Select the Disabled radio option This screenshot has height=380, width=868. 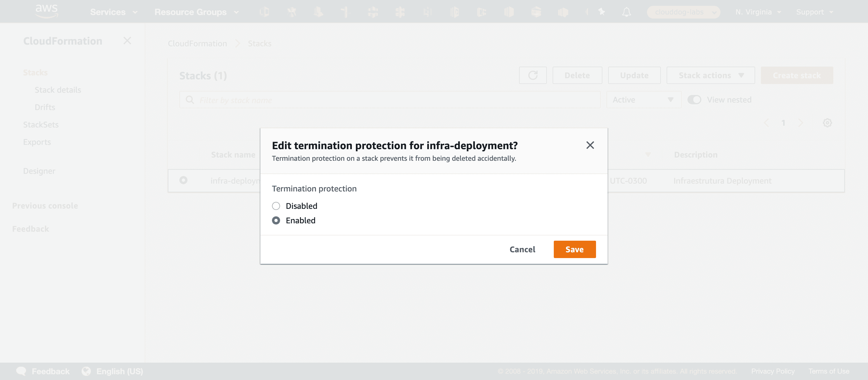[276, 206]
